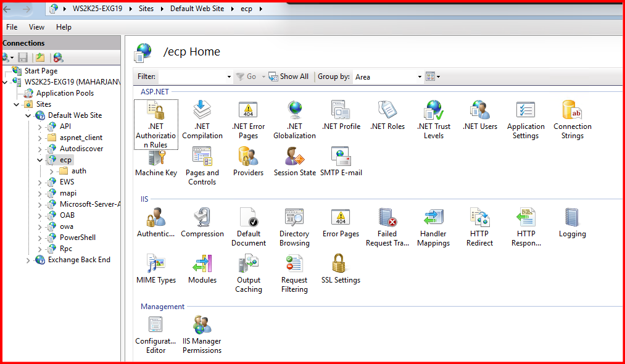Open the Help menu
Image resolution: width=625 pixels, height=364 pixels.
[x=64, y=27]
